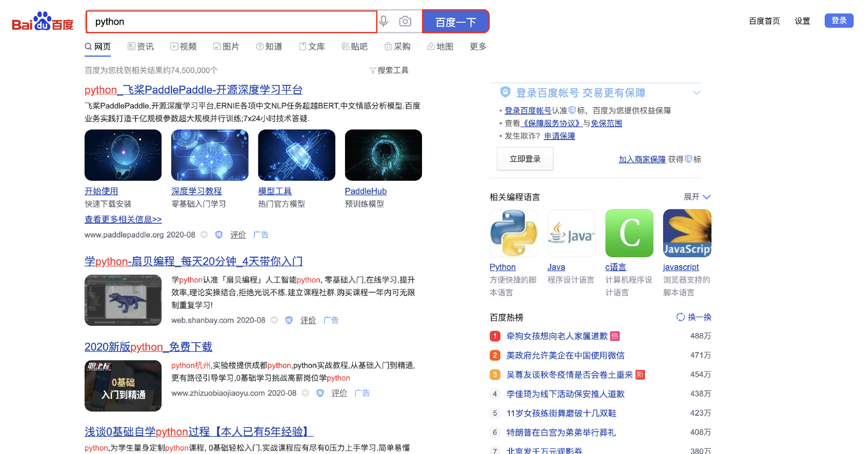The image size is (868, 454).
Task: Switch to the 视频 tab
Action: point(184,47)
